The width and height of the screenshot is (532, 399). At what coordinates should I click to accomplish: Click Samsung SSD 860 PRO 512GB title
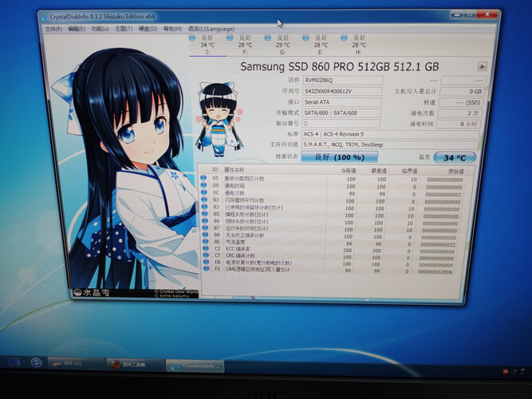click(339, 66)
